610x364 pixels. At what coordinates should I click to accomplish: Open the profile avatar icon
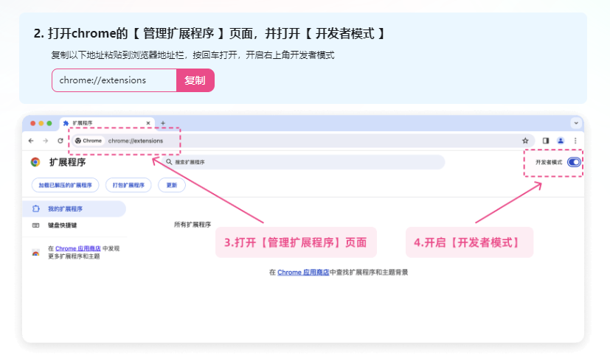[x=561, y=141]
